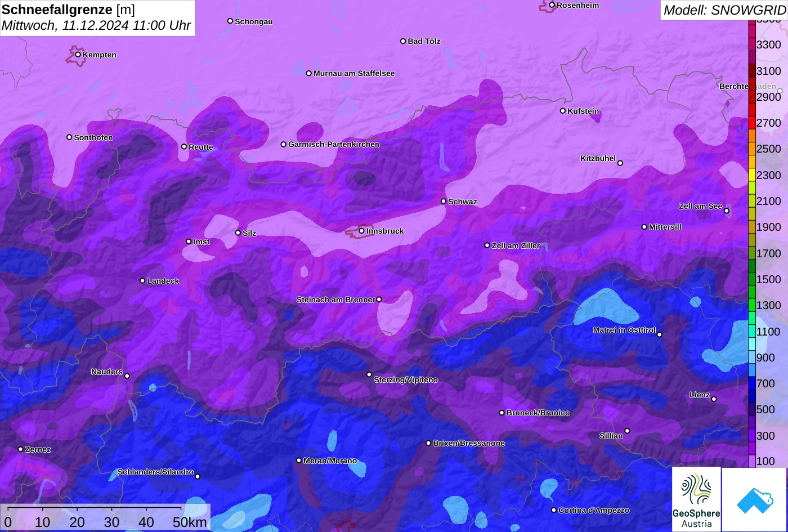Image resolution: width=788 pixels, height=532 pixels.
Task: Click the Zernez location dot
Action: click(20, 449)
